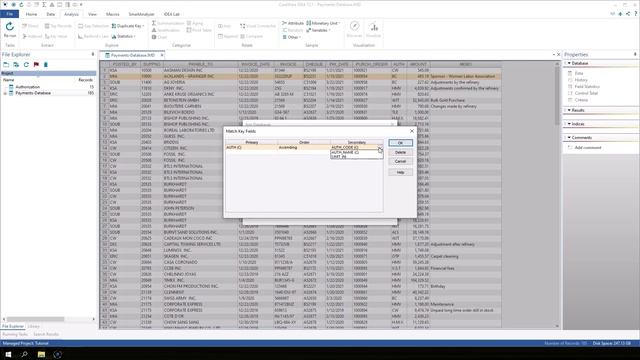Screen dimensions: 640x360
Task: Select the AUTH primary key cell
Action: pyautogui.click(x=251, y=147)
